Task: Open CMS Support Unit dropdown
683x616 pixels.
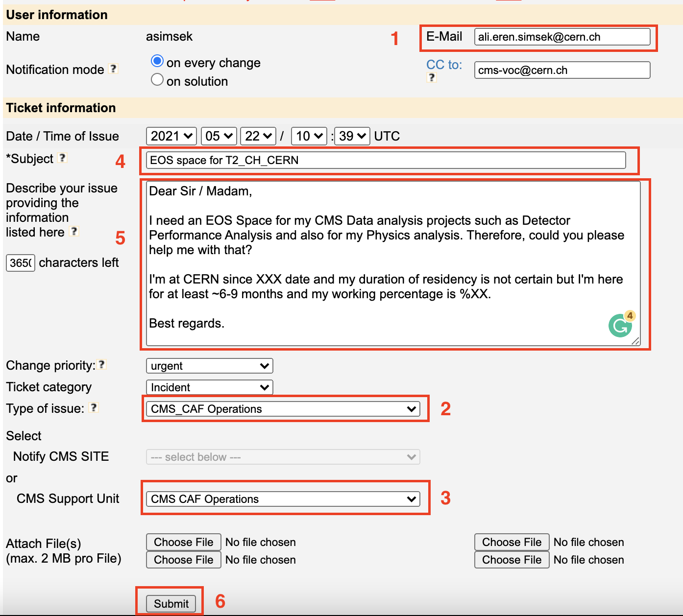Action: coord(283,499)
